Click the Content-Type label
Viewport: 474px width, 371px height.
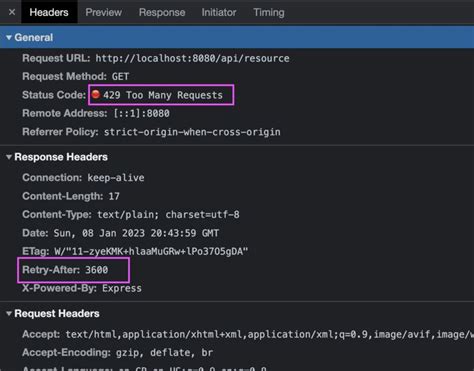[57, 214]
